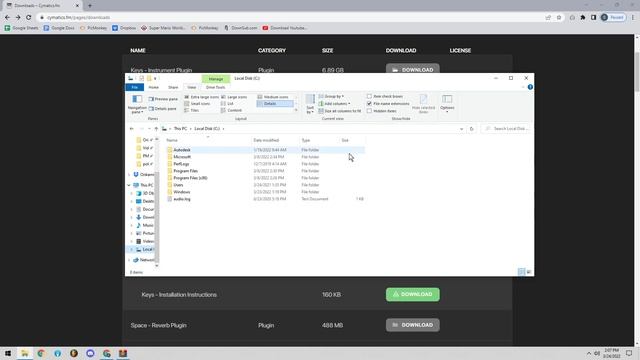Open Windows Start menu
Screen dimensions: 640x360
point(8,353)
